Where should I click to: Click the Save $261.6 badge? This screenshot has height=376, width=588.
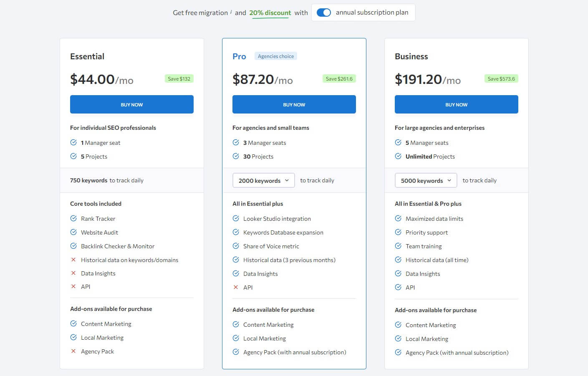click(x=339, y=78)
